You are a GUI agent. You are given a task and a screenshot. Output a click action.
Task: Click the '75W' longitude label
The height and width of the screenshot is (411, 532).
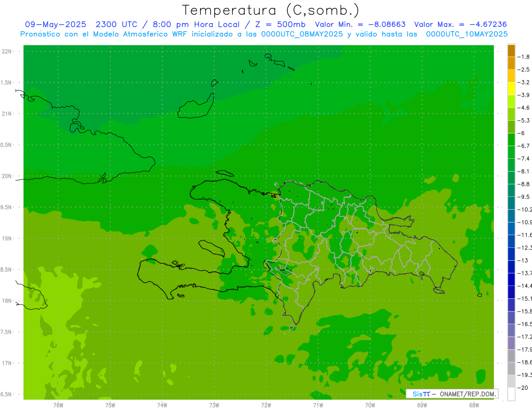[x=110, y=405]
